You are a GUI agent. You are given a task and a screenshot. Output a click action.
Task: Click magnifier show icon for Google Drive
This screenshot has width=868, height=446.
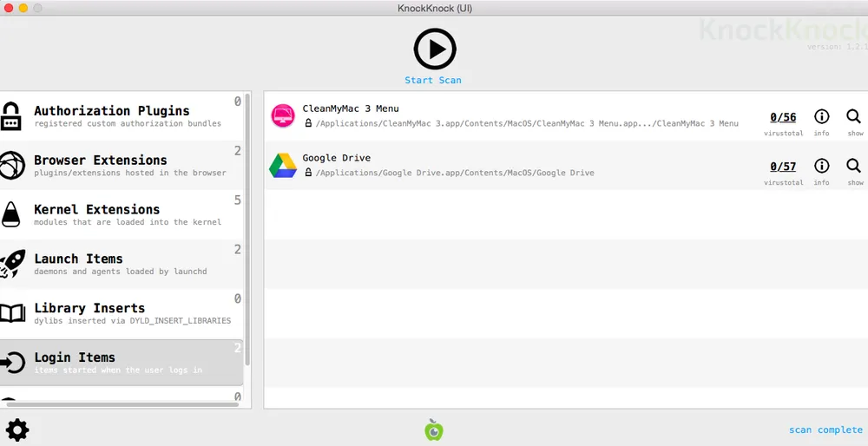point(854,167)
